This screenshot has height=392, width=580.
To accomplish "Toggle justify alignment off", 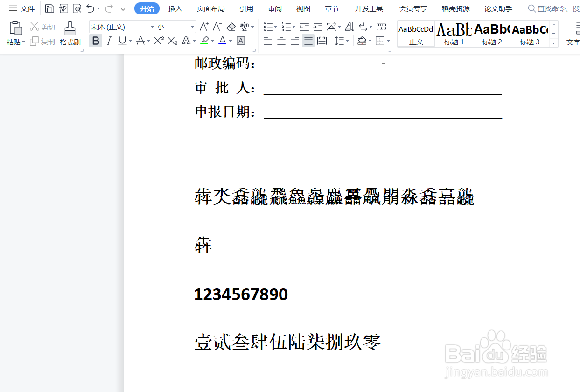I will 308,41.
